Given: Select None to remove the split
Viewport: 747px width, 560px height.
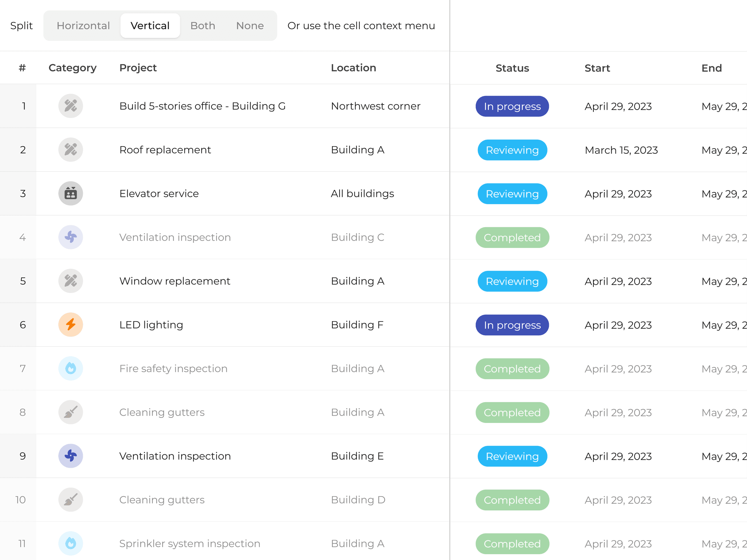Looking at the screenshot, I should 250,26.
